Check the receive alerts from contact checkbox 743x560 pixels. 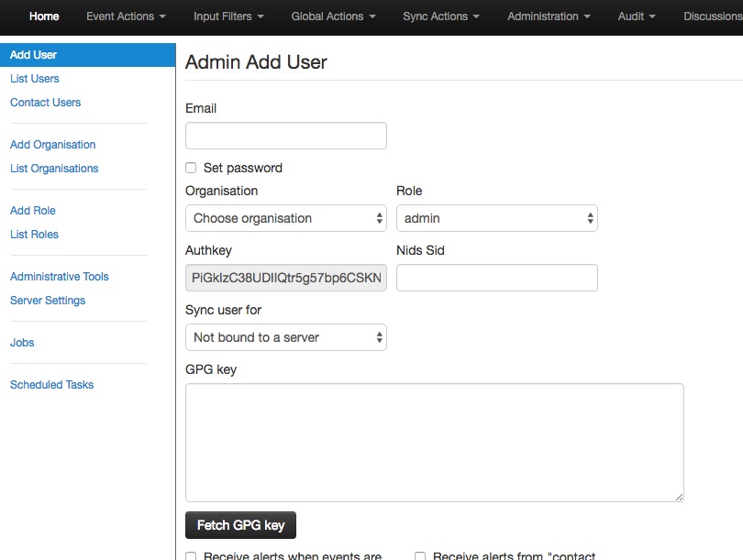click(x=420, y=555)
